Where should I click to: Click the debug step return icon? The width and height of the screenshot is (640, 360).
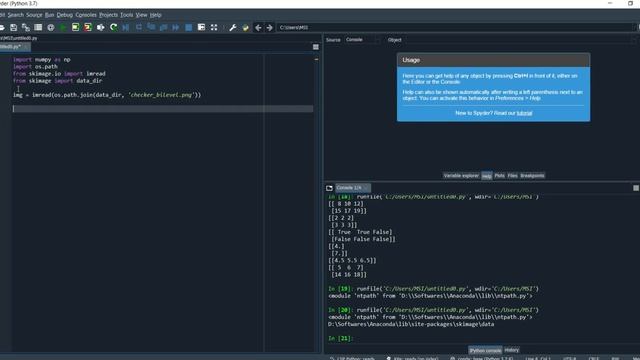[x=163, y=27]
